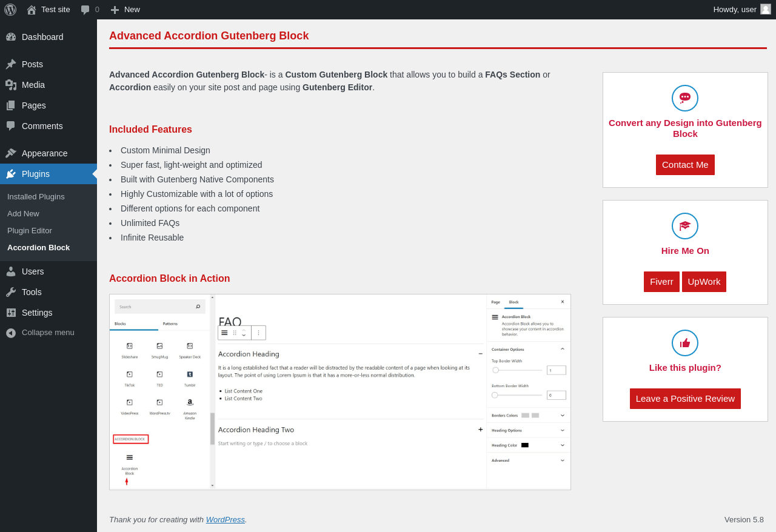Click the Appearance brush icon
Image resolution: width=776 pixels, height=532 pixels.
[x=11, y=153]
